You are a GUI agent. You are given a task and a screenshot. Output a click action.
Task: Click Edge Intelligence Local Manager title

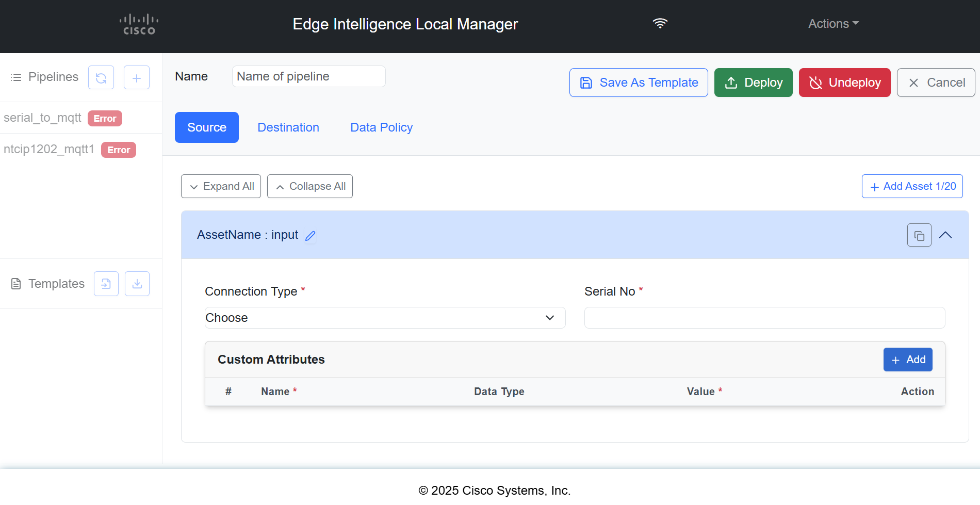point(405,24)
